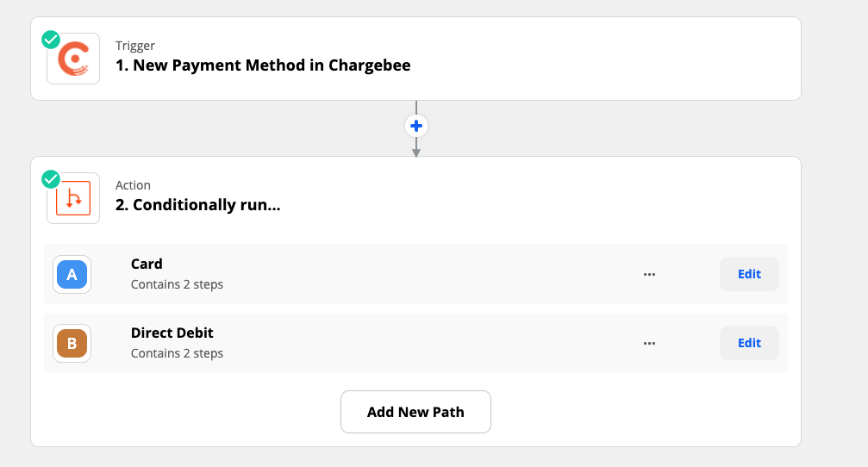
Task: Click the Trigger label above step 1
Action: [x=135, y=46]
